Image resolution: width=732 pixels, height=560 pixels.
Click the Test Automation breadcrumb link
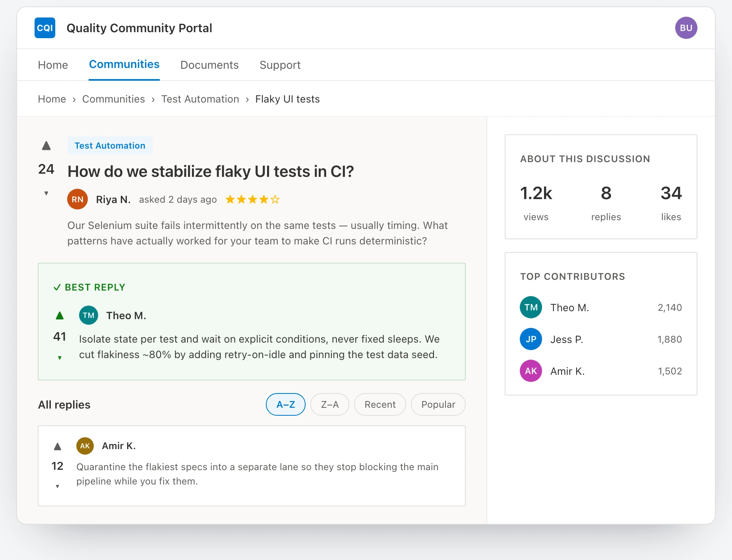tap(200, 99)
